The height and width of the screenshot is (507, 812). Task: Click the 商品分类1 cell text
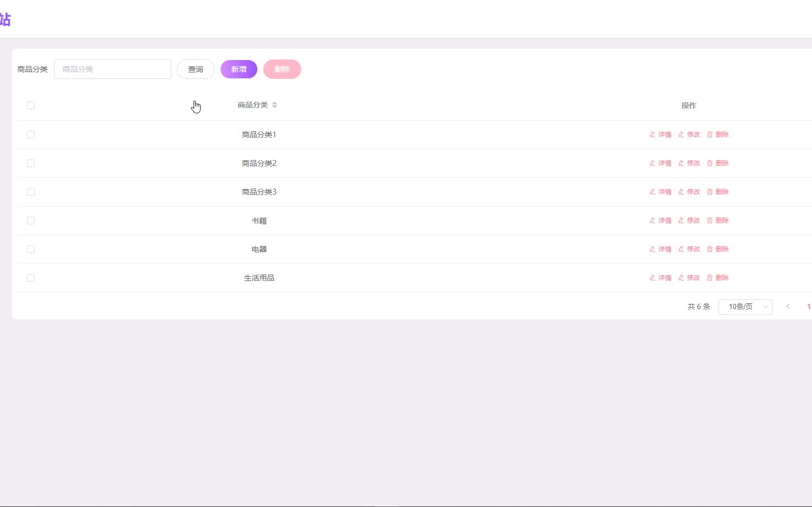pos(259,135)
